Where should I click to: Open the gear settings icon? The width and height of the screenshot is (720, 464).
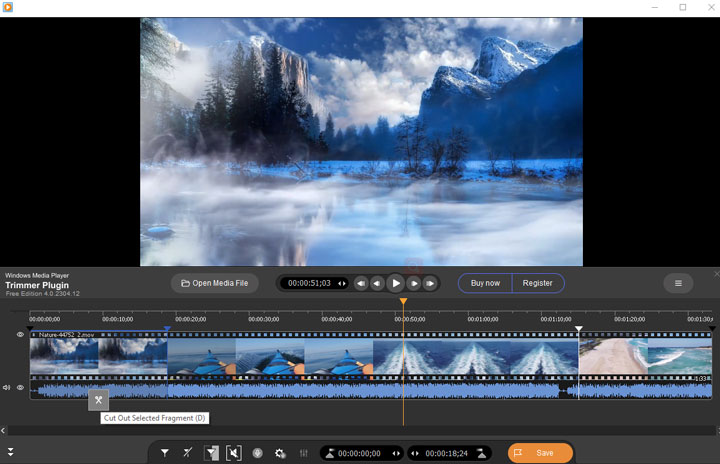coord(280,453)
